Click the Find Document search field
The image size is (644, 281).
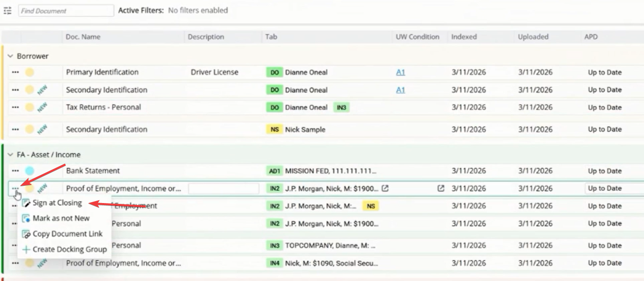(66, 11)
